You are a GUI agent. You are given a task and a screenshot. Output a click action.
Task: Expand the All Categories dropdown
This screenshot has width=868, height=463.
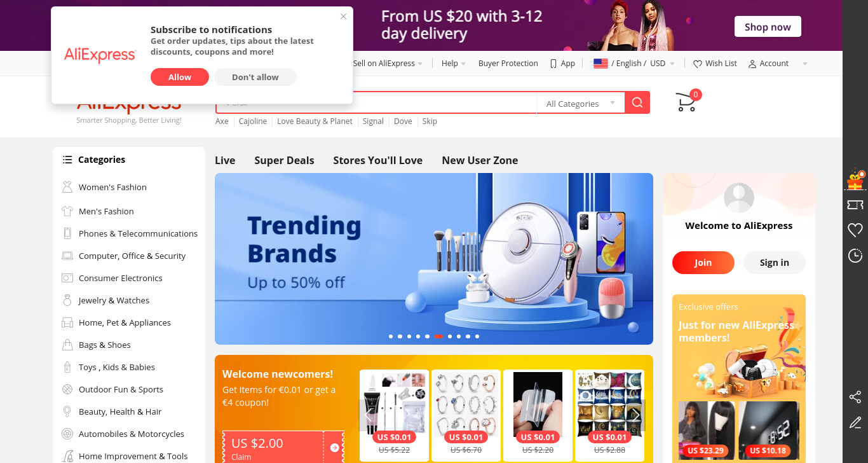point(581,103)
